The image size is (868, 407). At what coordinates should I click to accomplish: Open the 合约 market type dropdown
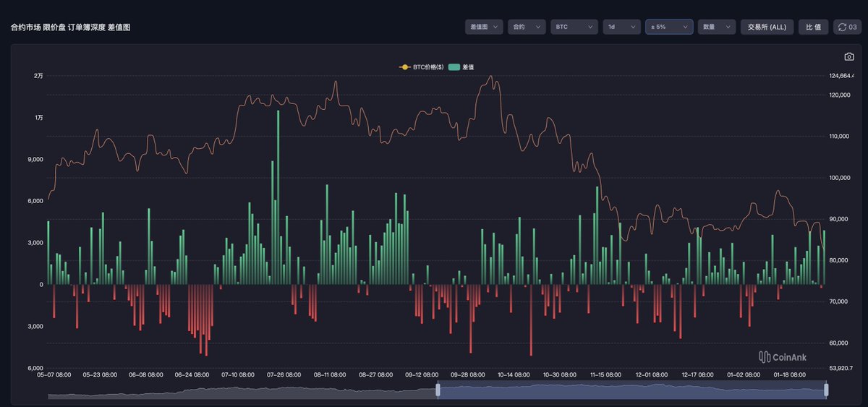pyautogui.click(x=526, y=27)
